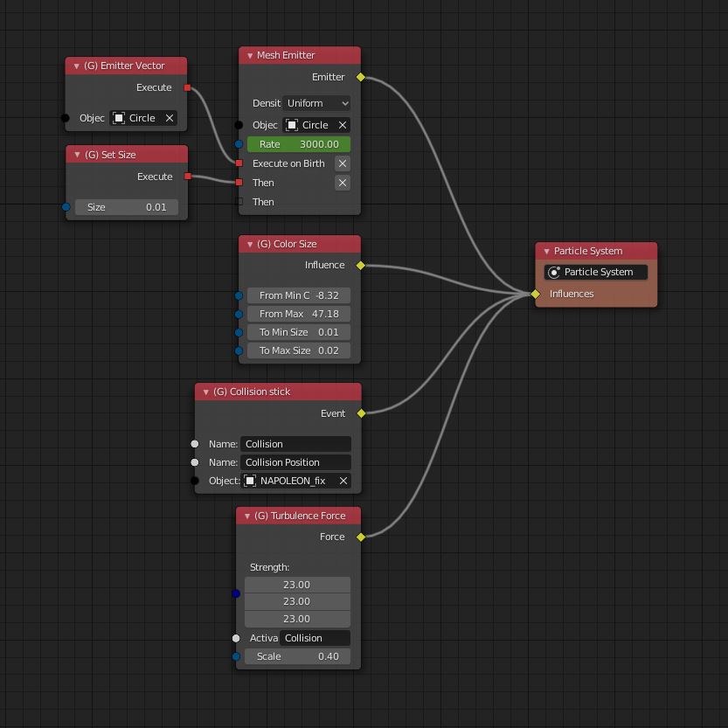
Task: Click socket beside Name Collision field
Action: click(x=195, y=444)
